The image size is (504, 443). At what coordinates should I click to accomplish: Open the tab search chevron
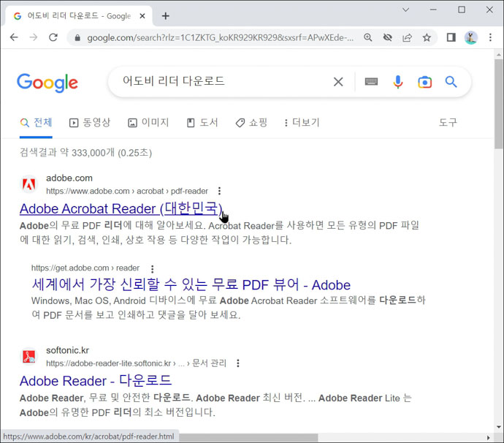[405, 10]
